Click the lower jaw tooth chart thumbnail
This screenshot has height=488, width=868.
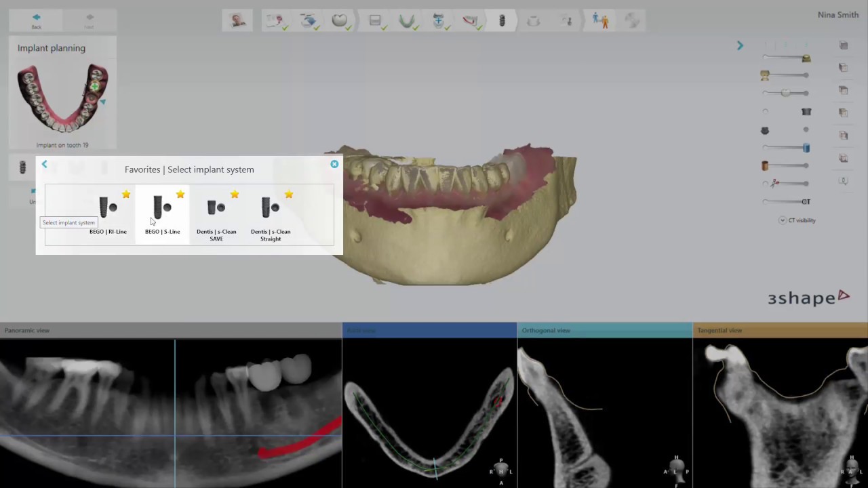coord(62,98)
